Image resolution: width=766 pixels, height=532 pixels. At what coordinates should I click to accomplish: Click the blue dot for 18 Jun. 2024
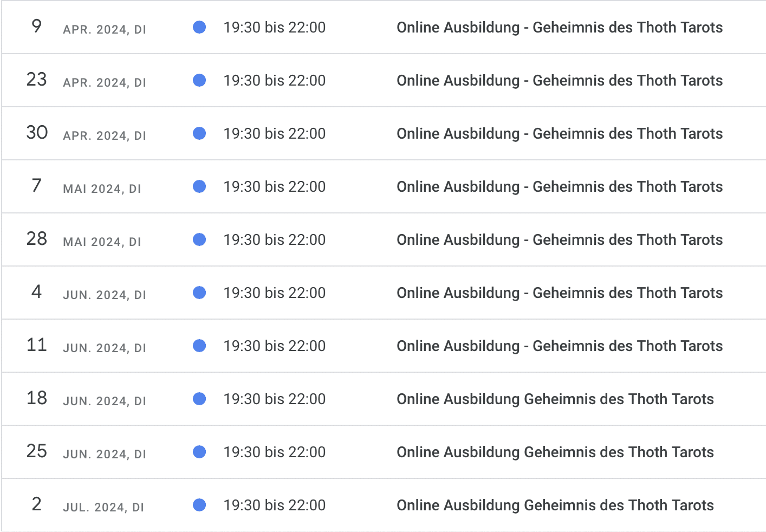point(199,399)
